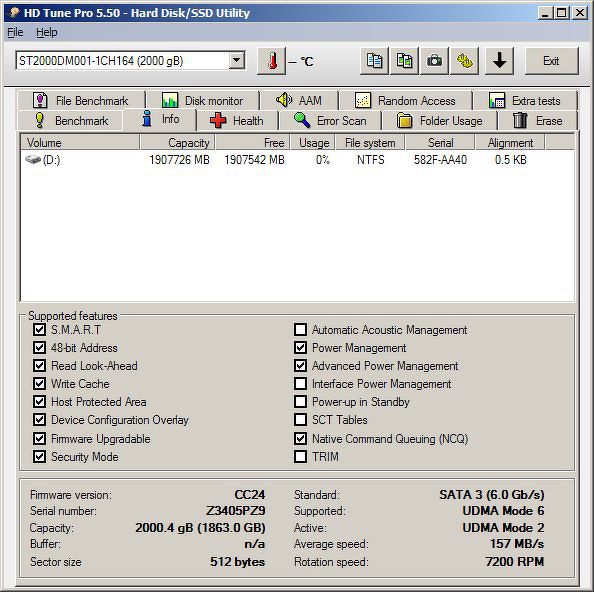Click the Exit button

551,61
